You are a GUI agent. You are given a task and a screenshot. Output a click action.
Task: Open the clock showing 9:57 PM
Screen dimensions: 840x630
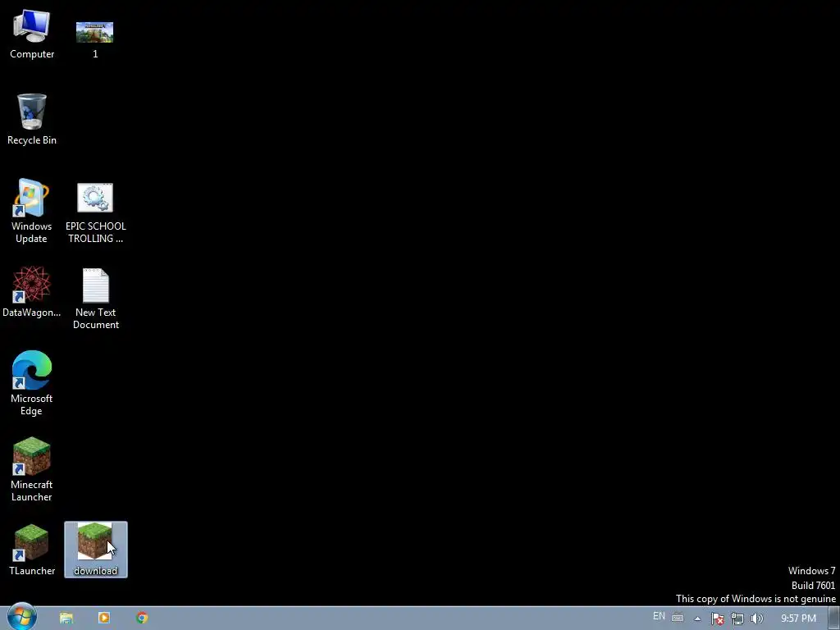coord(798,619)
